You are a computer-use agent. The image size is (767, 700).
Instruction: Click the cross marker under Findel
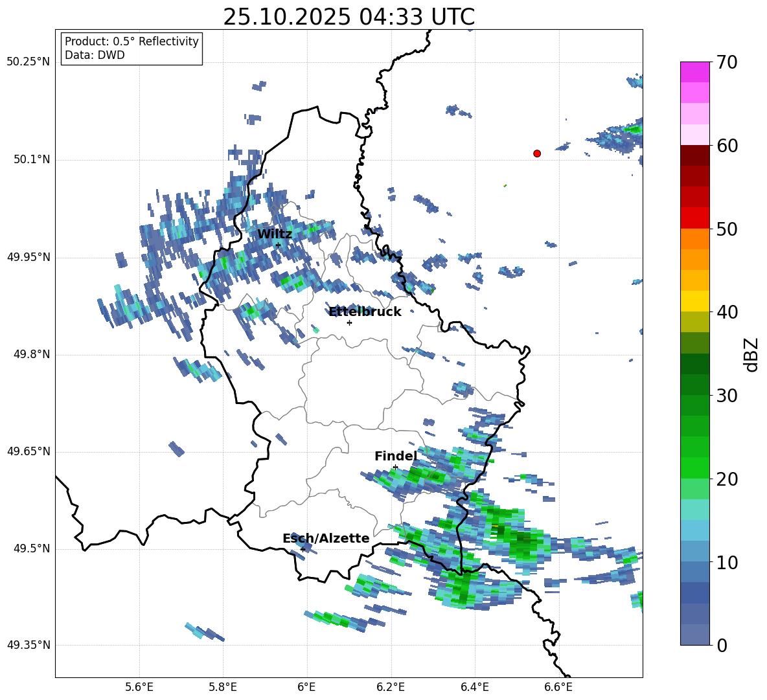(x=395, y=468)
